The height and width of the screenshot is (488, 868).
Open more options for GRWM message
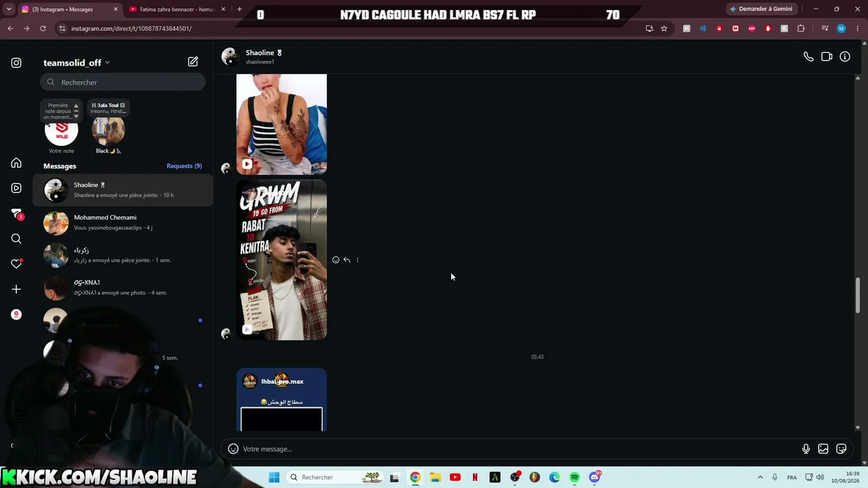coord(357,260)
